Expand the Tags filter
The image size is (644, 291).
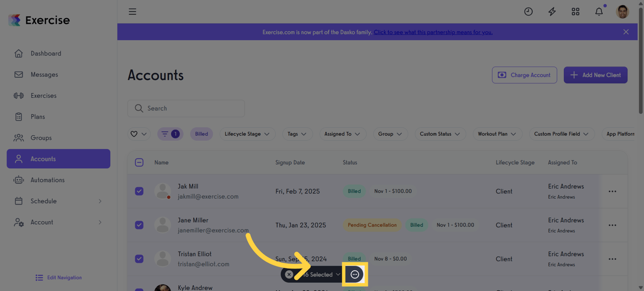coord(297,134)
